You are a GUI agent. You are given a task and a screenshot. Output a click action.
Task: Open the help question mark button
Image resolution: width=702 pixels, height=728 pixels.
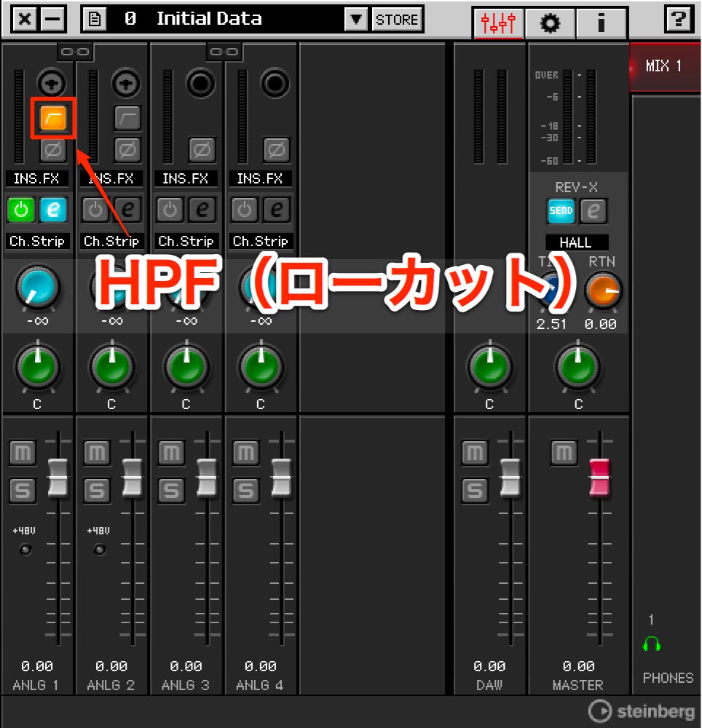(x=678, y=19)
